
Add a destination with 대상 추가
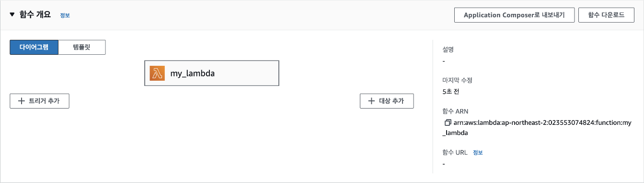(x=387, y=101)
